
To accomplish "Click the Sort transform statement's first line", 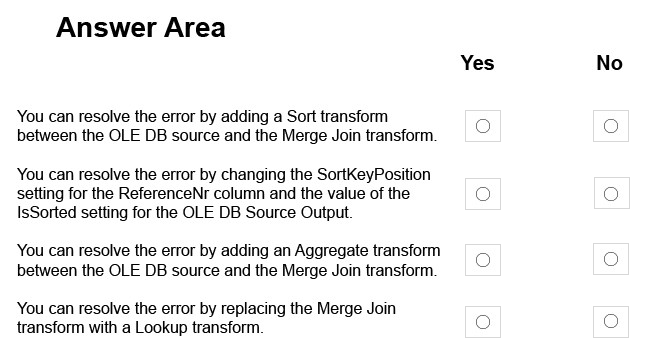I will tap(202, 116).
